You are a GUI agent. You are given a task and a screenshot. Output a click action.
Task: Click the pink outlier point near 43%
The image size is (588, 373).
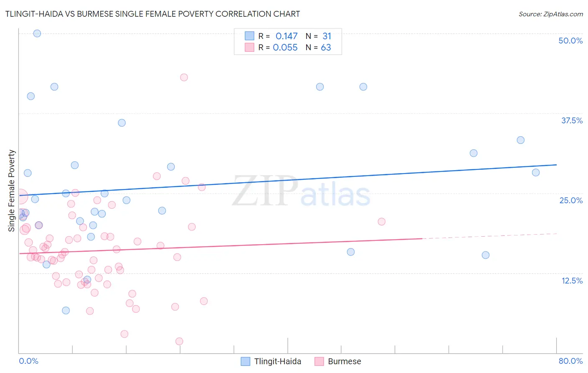(x=184, y=77)
